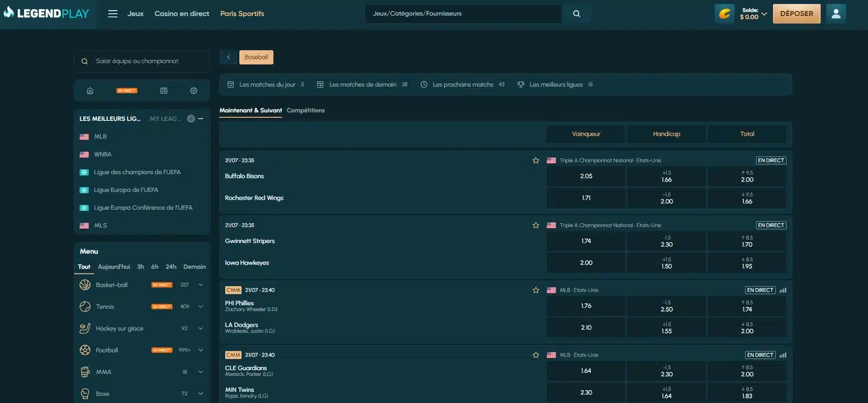
Task: Open Les prochains matchs
Action: 463,84
